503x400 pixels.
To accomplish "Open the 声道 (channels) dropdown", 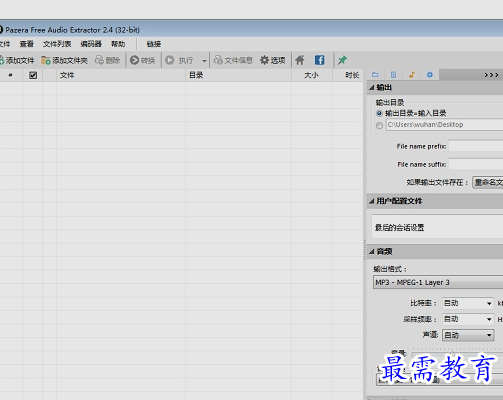I will click(468, 335).
